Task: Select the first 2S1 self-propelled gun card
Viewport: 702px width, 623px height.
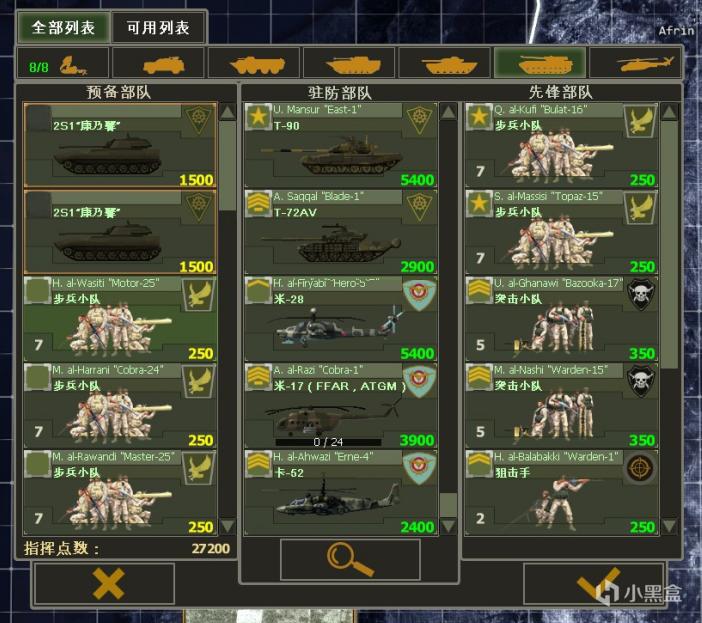Action: click(120, 145)
